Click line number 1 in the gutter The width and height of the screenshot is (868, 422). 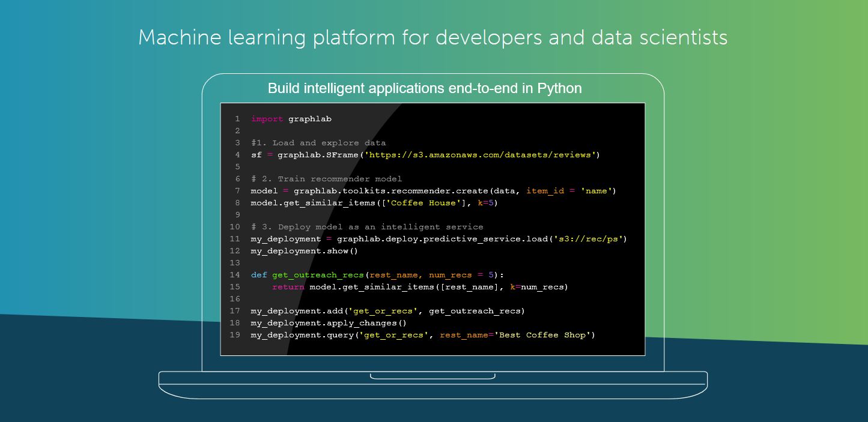click(237, 119)
